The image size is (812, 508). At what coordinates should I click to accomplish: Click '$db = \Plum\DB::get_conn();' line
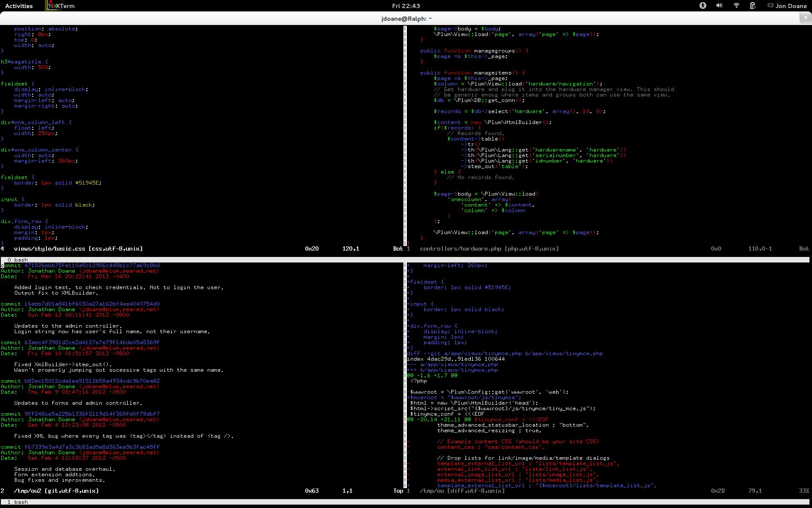pyautogui.click(x=479, y=100)
